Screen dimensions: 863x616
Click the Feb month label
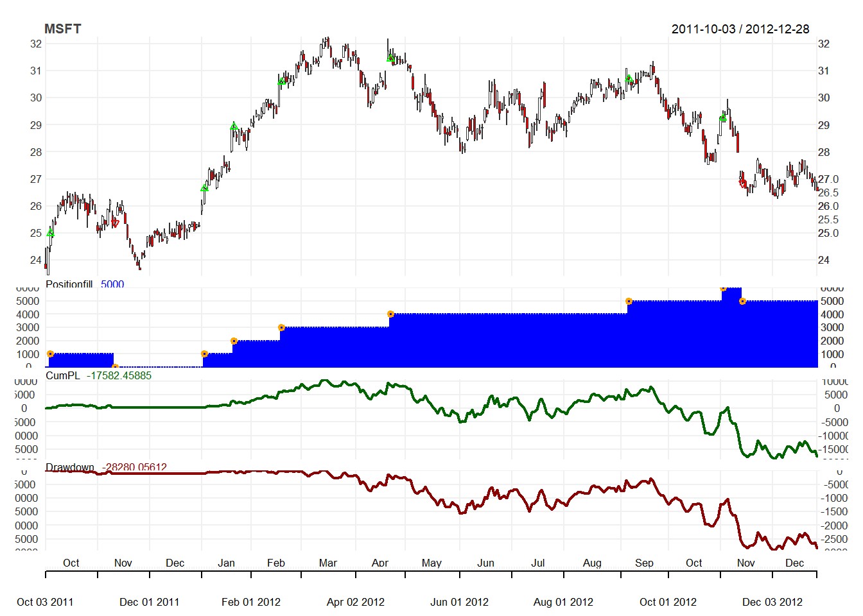276,563
